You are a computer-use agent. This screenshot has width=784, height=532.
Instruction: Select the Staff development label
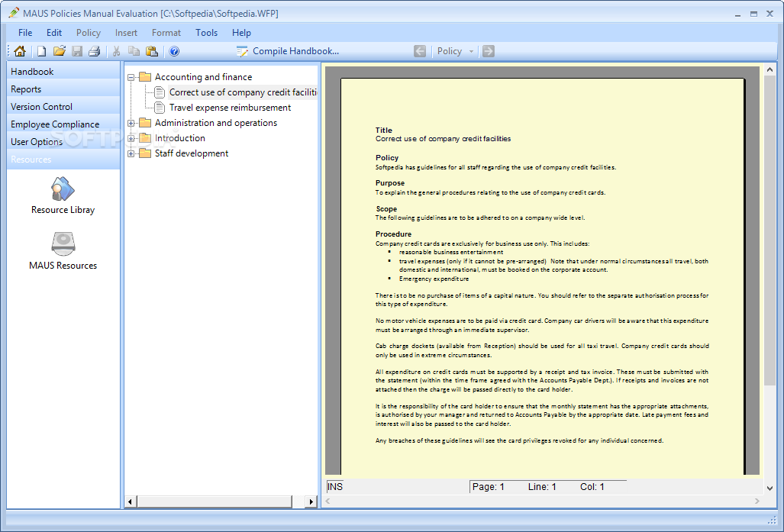click(x=192, y=153)
